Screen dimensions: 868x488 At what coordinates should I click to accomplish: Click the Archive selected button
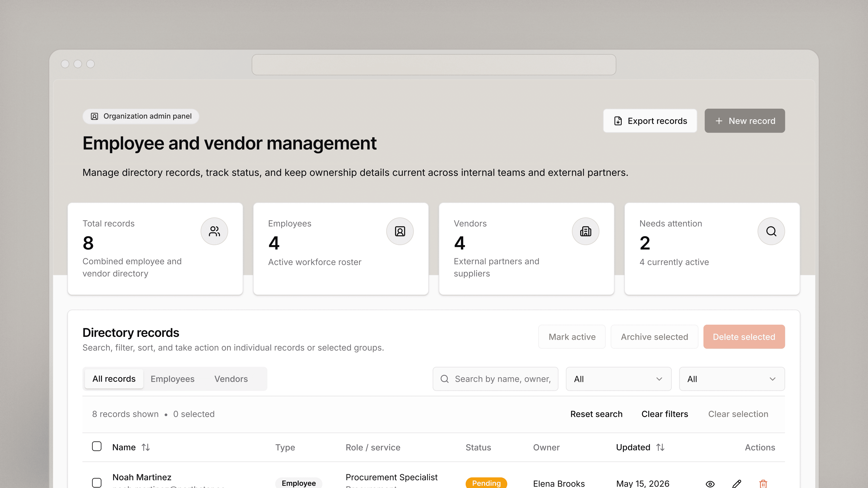pyautogui.click(x=654, y=337)
